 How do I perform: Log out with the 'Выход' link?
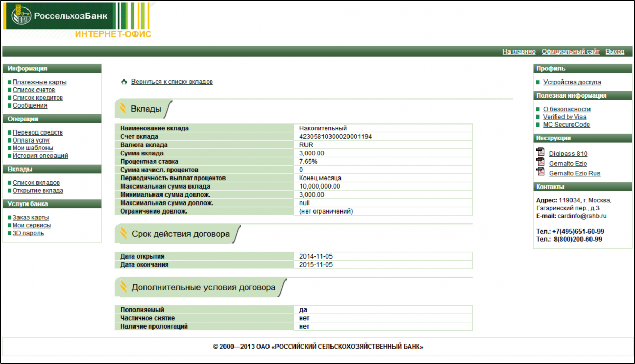[615, 51]
